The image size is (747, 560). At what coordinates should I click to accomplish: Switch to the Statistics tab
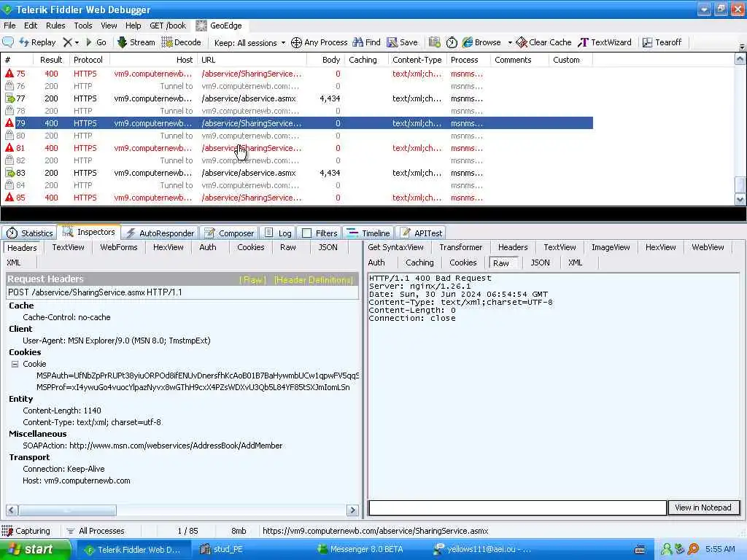[29, 233]
